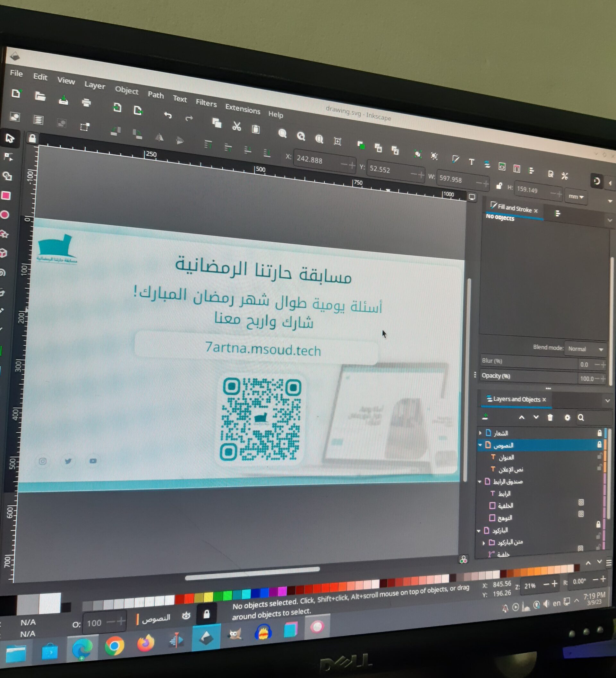Click the Copy icon in the toolbar

pos(217,123)
